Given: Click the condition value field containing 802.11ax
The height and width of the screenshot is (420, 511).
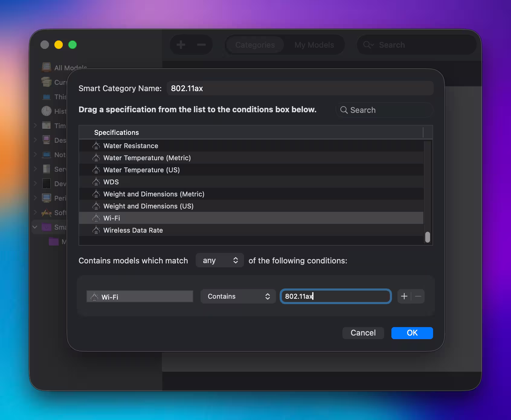Looking at the screenshot, I should pyautogui.click(x=336, y=296).
